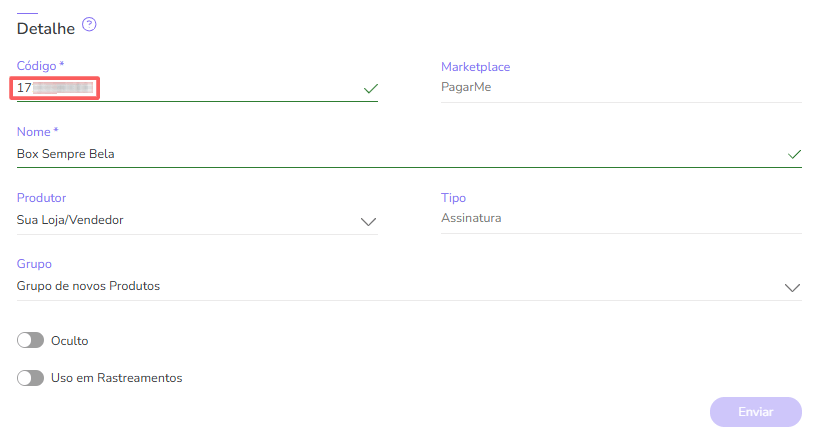Viewport: 824px width, 437px height.
Task: Click the green checkmark in Código field
Action: coord(371,89)
